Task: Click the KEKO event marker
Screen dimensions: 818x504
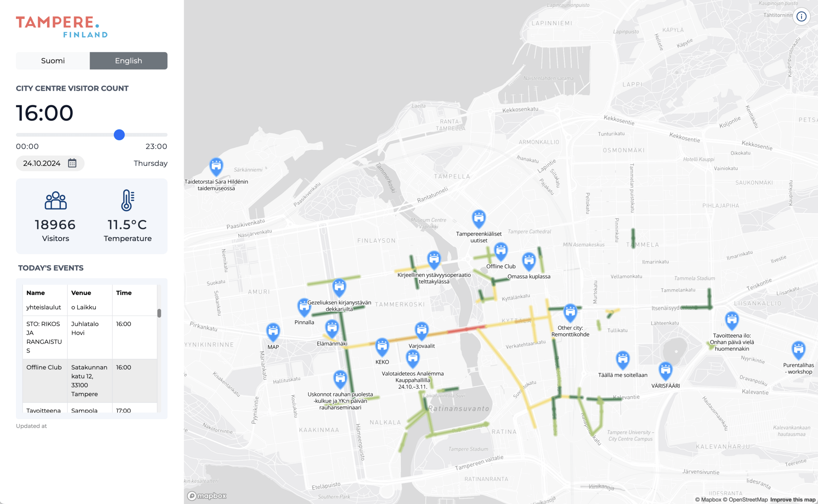Action: [x=382, y=348]
